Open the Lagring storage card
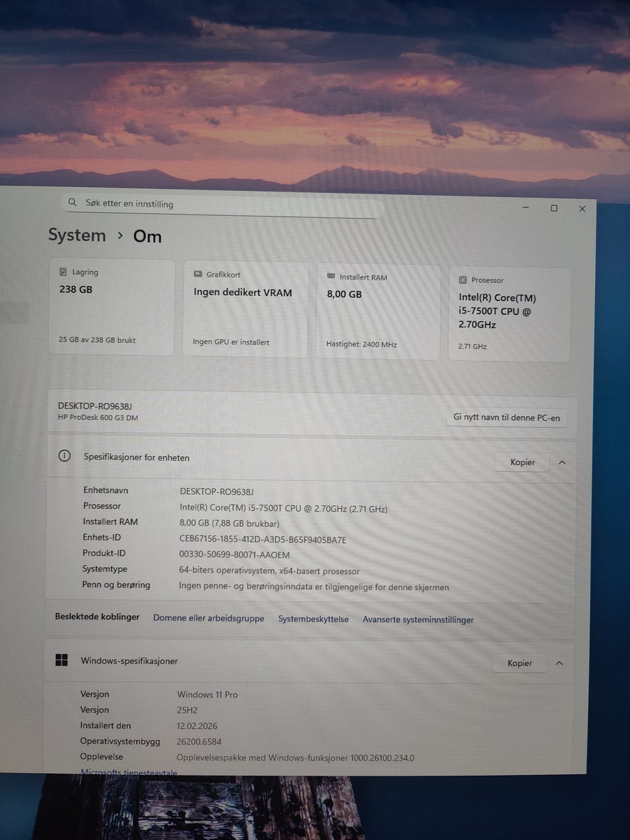 (112, 306)
